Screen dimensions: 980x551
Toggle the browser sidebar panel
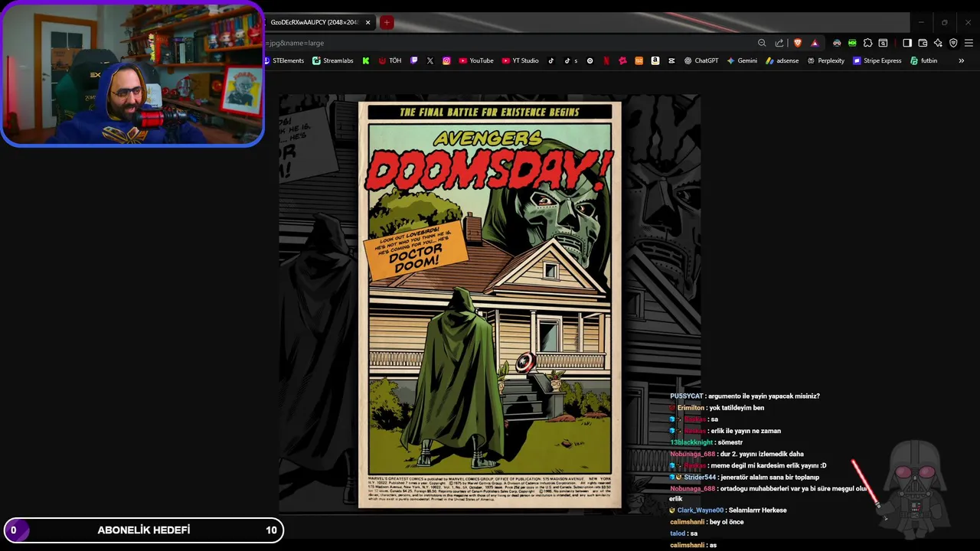907,43
